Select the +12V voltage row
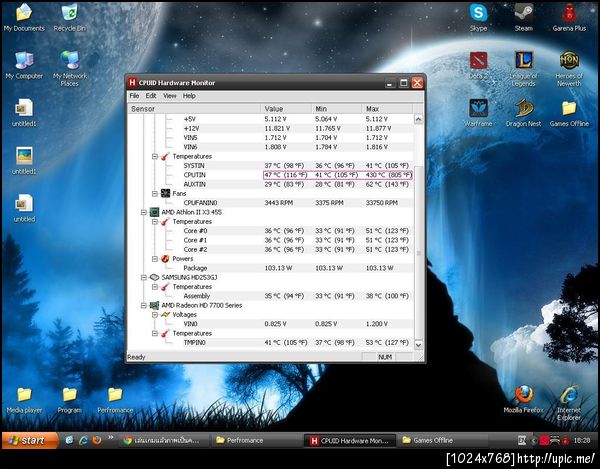The image size is (600, 469). point(271,129)
